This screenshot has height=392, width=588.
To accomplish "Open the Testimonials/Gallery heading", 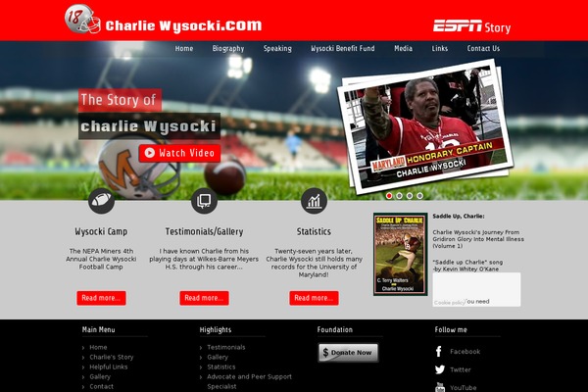I will point(204,231).
